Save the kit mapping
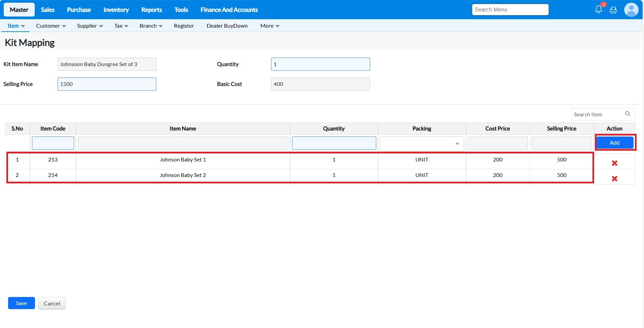 coord(22,303)
